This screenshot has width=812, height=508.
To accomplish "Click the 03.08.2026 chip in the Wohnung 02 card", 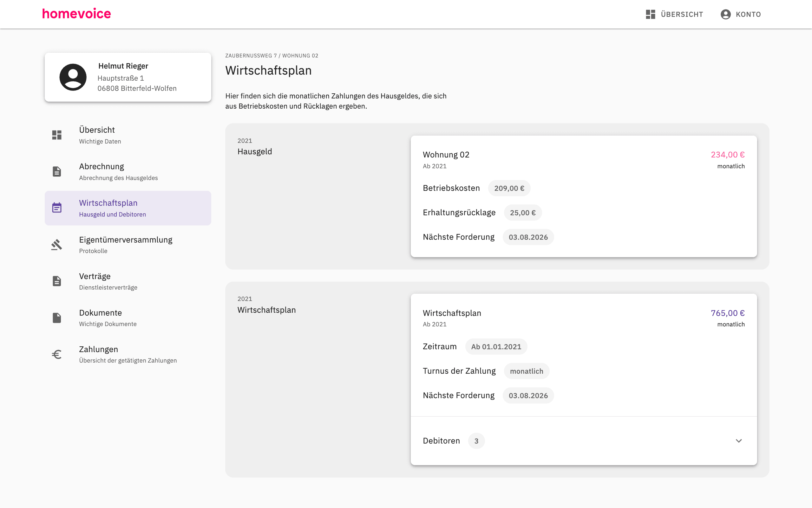I will (x=528, y=237).
